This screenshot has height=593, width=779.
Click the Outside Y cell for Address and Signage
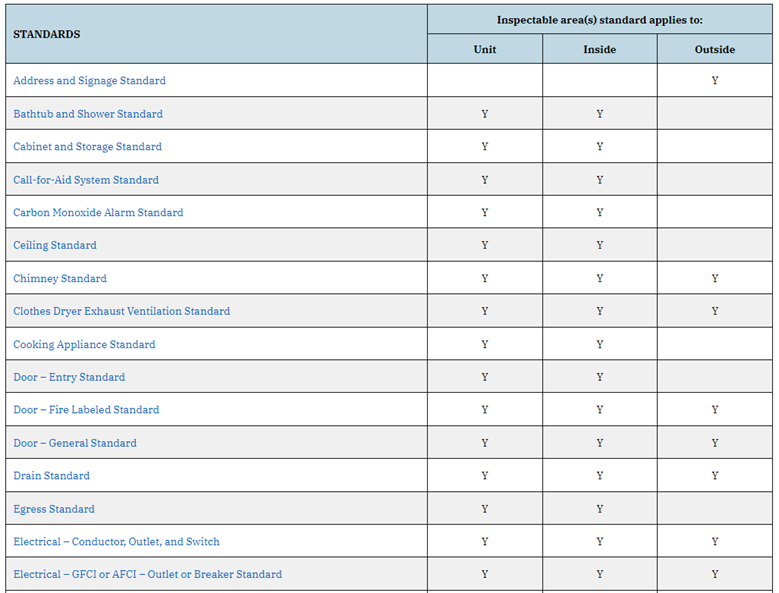[x=714, y=81]
